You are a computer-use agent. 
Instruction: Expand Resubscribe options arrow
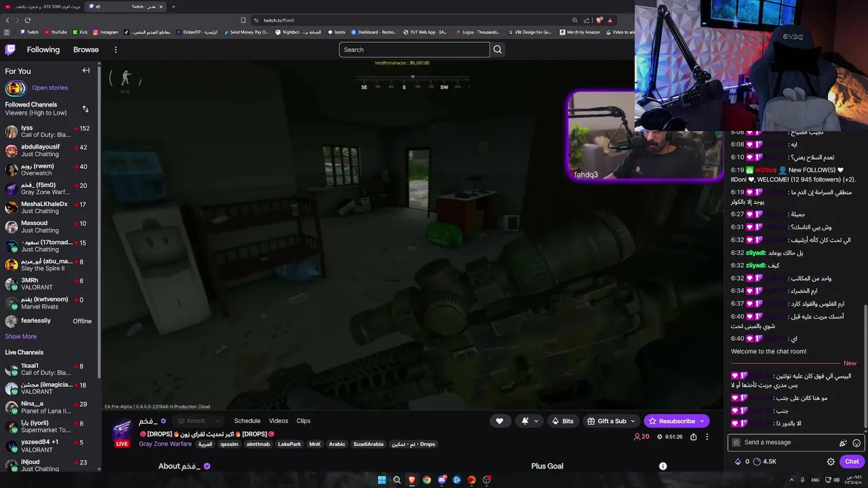tap(702, 421)
